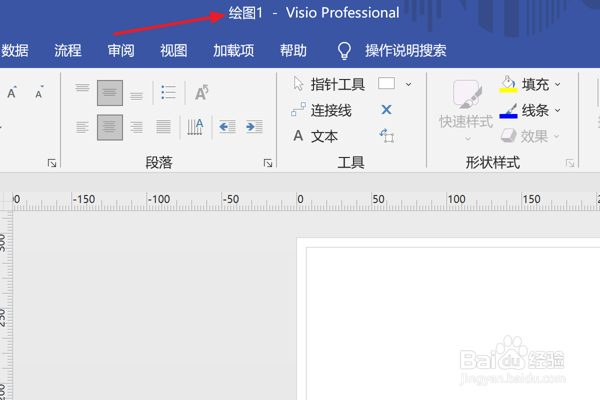Align text to bottom
Screen dimensions: 600x400
coord(136,95)
